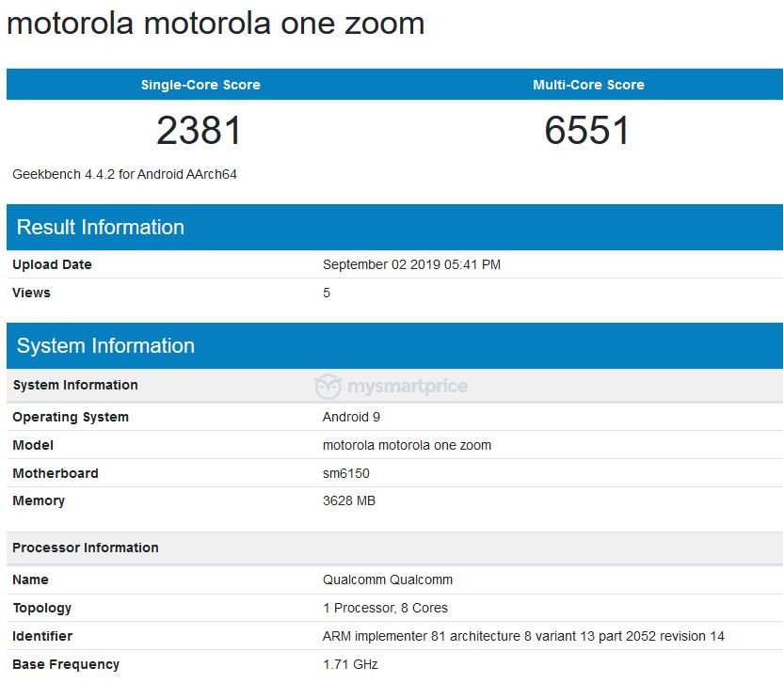This screenshot has width=784, height=683.
Task: Select the Single-Core Score header
Action: 200,85
